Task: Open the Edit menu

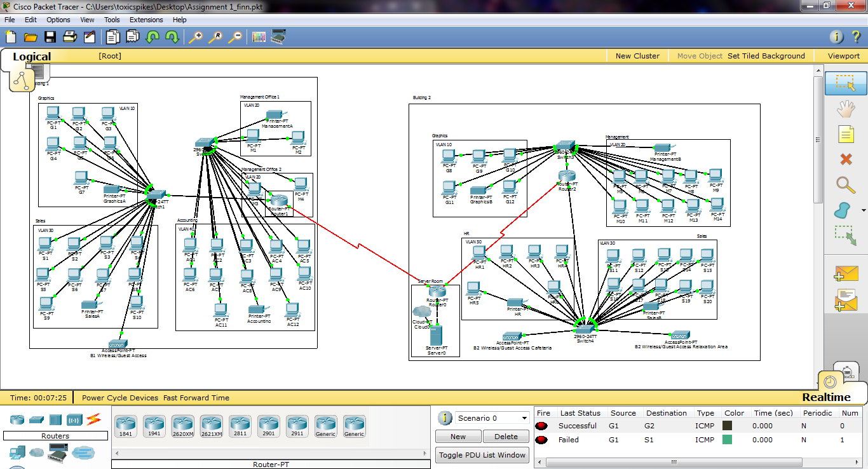Action: (31, 20)
